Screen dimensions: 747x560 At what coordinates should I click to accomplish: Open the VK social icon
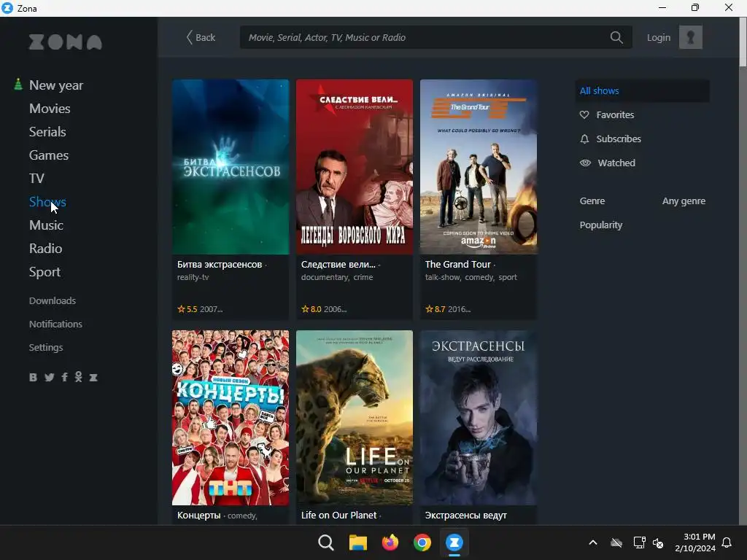(33, 377)
